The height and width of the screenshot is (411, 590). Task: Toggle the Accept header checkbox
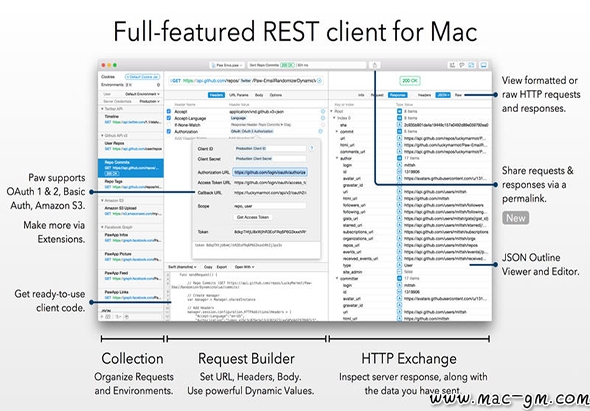[169, 111]
